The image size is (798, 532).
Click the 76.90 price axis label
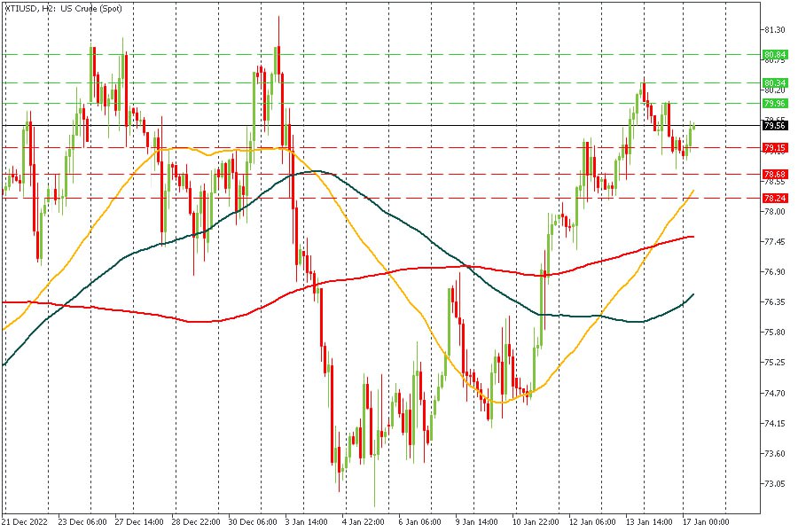click(775, 272)
